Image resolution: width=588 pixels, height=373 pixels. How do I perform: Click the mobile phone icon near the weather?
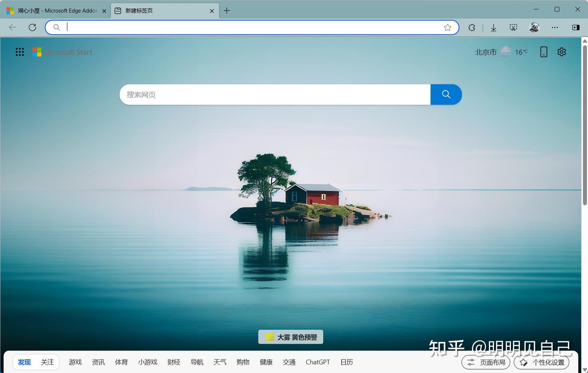pos(543,52)
